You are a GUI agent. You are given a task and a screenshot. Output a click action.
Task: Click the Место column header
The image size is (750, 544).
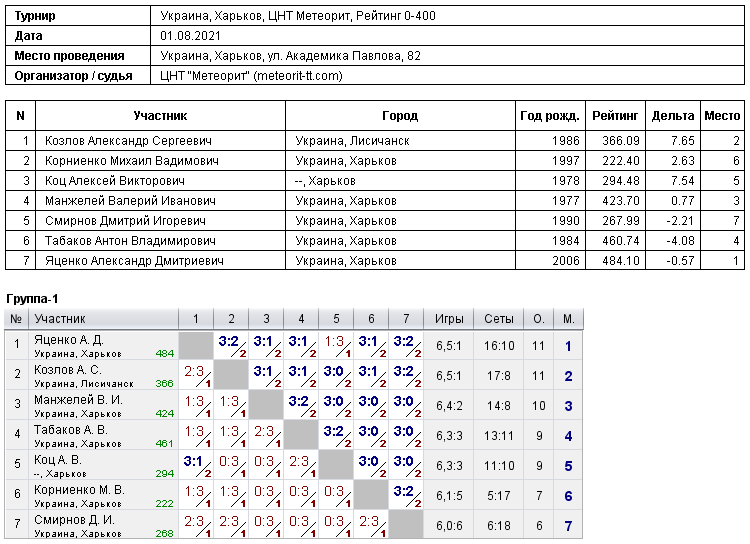(722, 116)
